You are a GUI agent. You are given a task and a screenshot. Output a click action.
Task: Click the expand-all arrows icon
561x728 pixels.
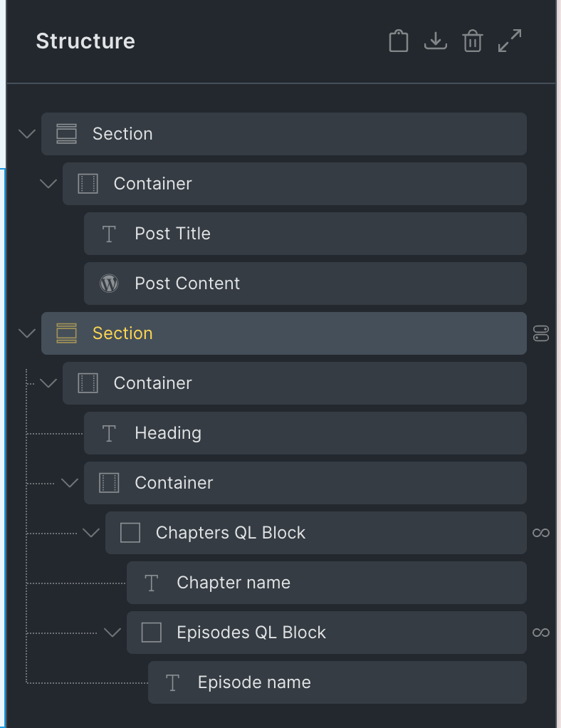pyautogui.click(x=510, y=41)
